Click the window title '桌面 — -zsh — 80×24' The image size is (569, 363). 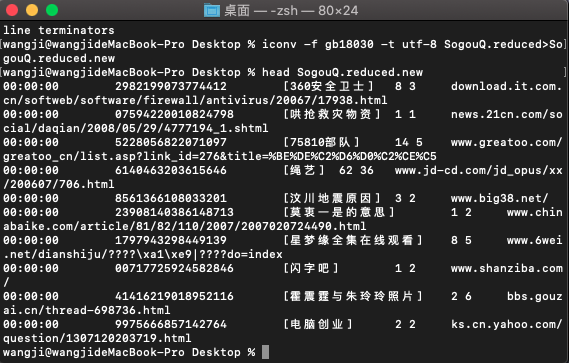click(291, 11)
